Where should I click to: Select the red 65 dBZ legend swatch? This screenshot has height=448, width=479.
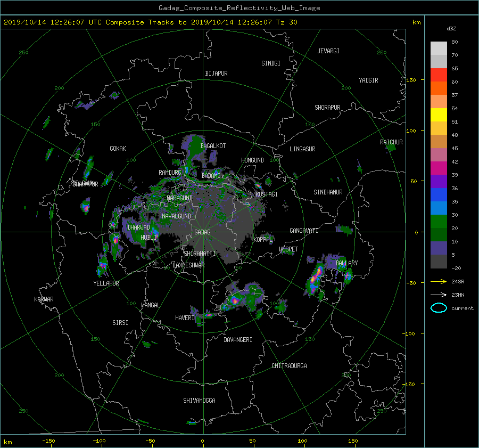point(439,75)
